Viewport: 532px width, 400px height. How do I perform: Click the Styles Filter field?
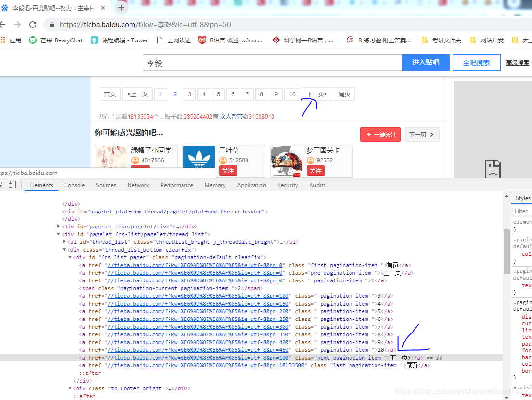point(522,211)
